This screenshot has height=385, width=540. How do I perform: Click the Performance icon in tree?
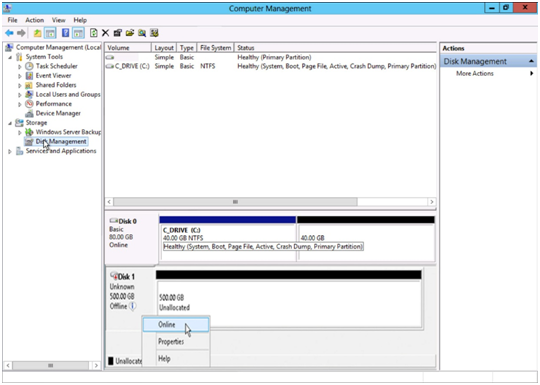coord(30,104)
